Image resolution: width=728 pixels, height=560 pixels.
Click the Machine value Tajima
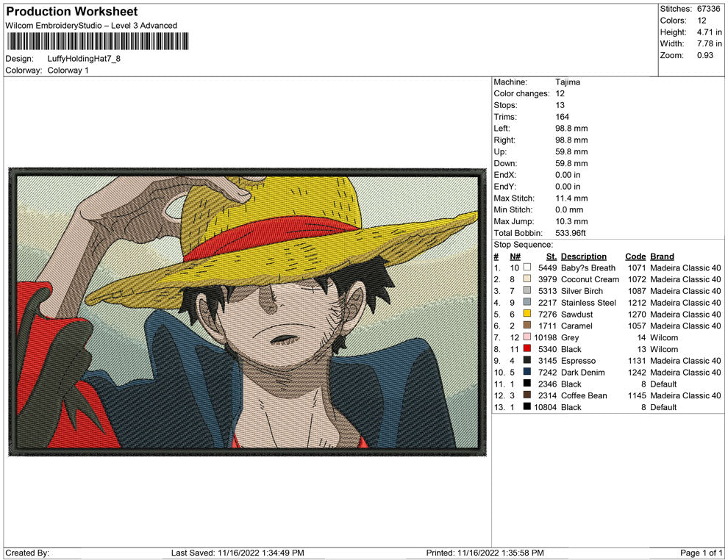[x=568, y=82]
